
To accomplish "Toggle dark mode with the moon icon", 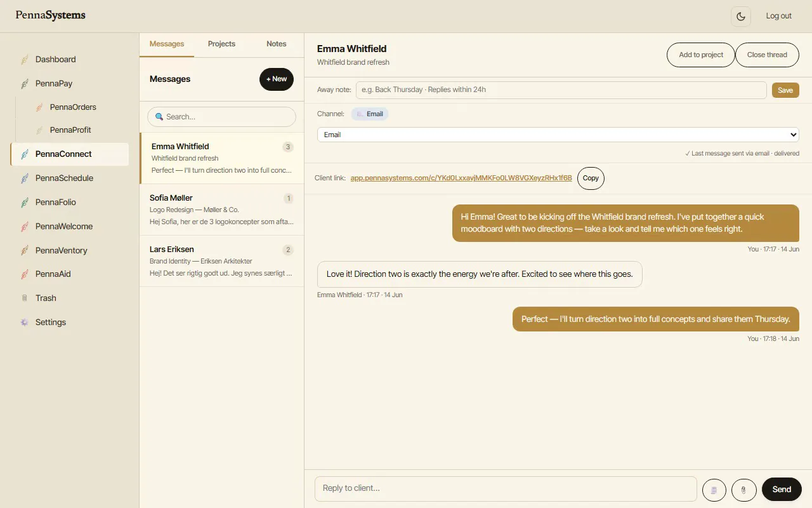I will coord(741,16).
